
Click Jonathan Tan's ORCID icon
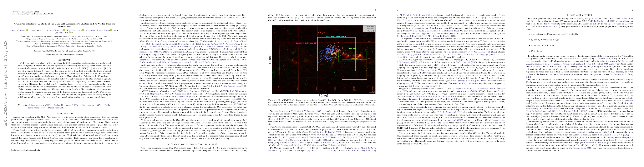[x=70, y=33]
